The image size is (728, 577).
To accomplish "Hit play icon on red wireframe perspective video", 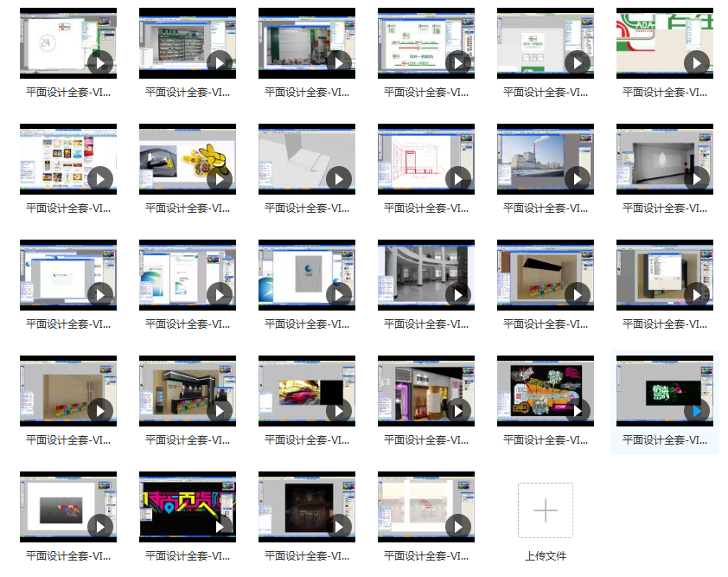I will point(458,178).
